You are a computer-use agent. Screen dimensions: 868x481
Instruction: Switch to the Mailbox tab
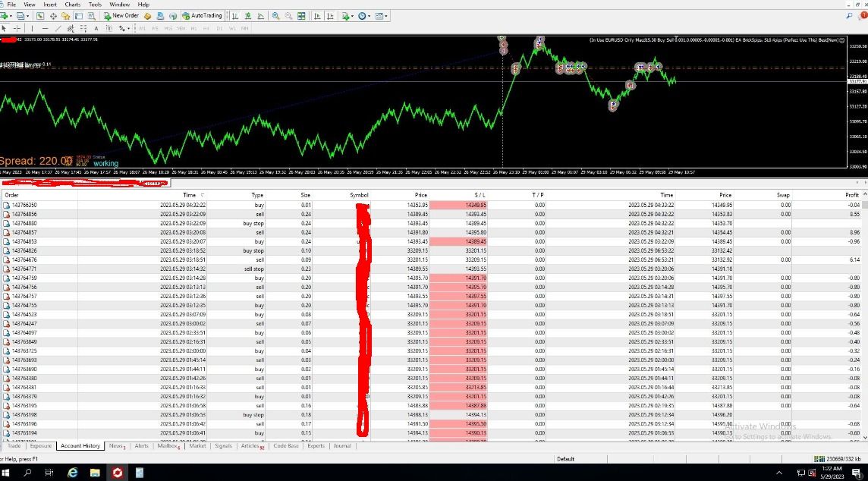pyautogui.click(x=168, y=446)
